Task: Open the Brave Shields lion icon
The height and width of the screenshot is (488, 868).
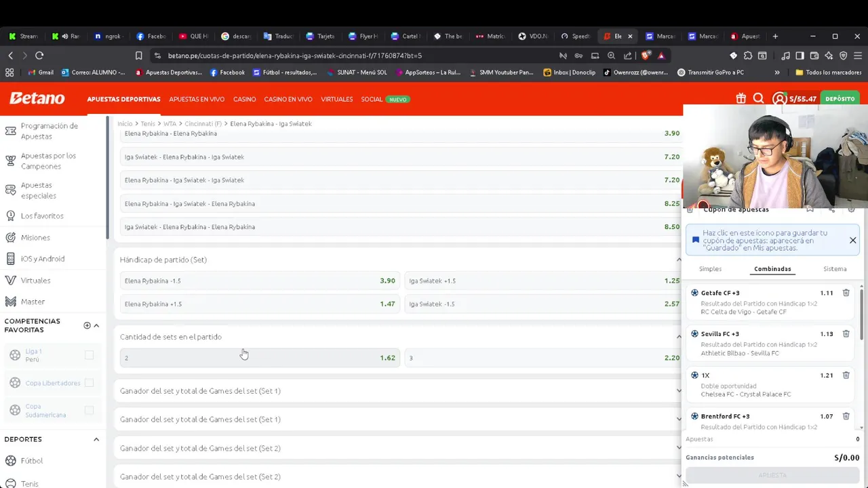Action: click(646, 56)
